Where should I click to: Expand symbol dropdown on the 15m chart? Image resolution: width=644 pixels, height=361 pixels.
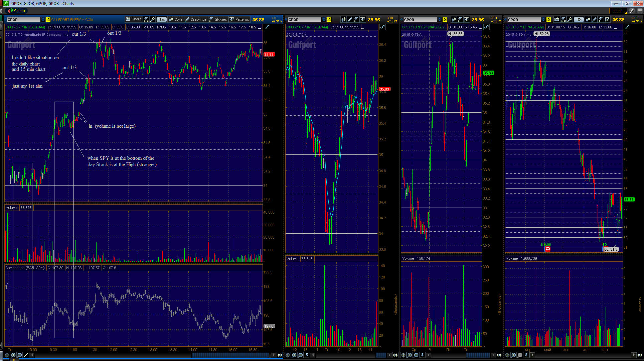(439, 19)
